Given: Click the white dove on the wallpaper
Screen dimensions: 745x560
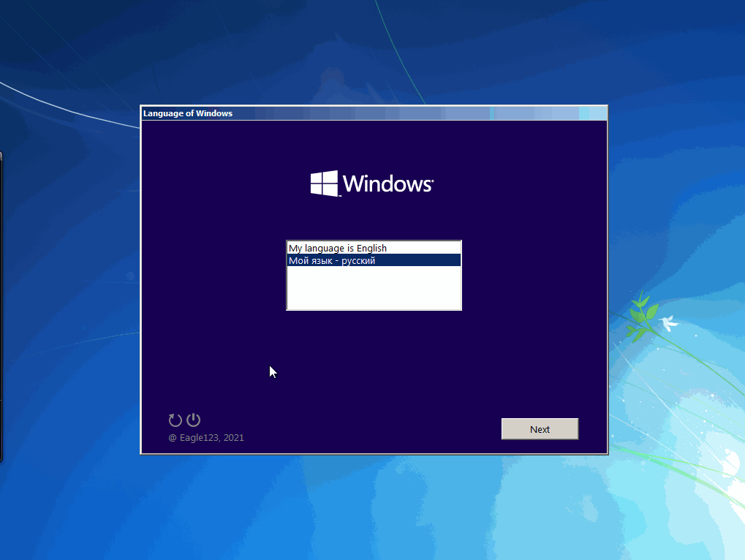Looking at the screenshot, I should (x=667, y=322).
